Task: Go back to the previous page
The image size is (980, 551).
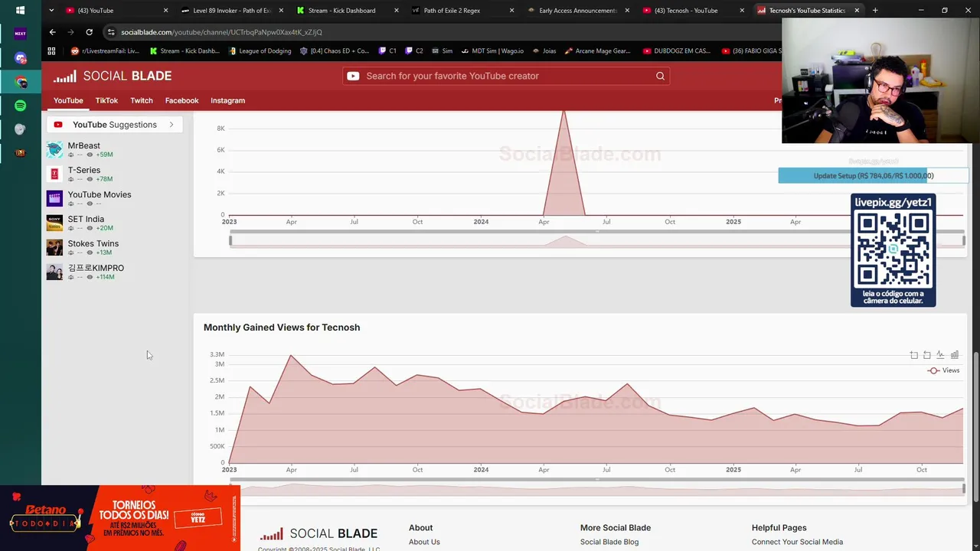Action: 52,32
